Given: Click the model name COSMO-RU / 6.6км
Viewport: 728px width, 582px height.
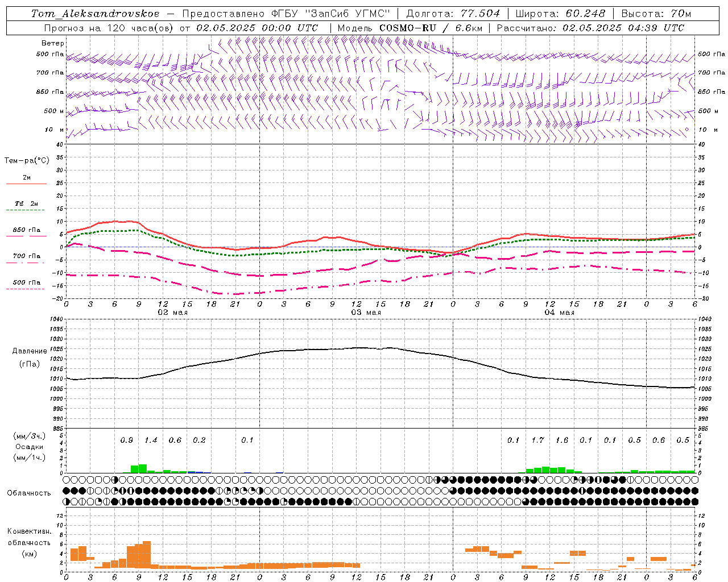Looking at the screenshot, I should coord(431,28).
